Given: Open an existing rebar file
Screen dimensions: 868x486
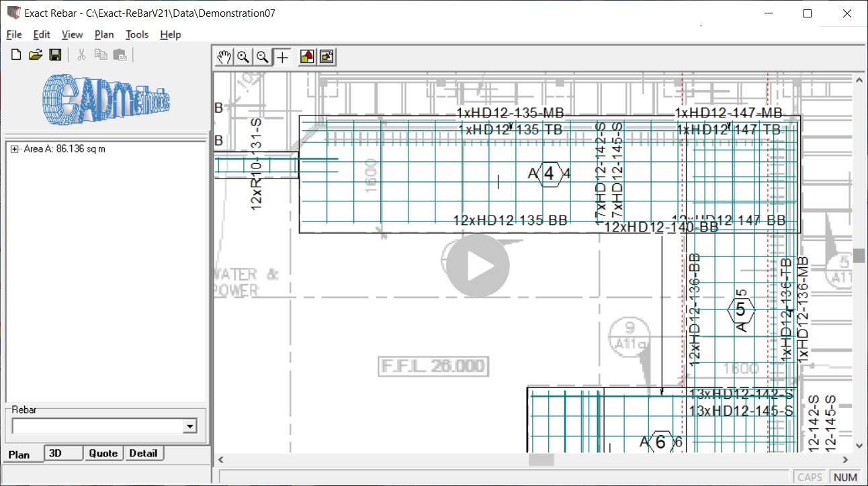Looking at the screenshot, I should pyautogui.click(x=35, y=54).
